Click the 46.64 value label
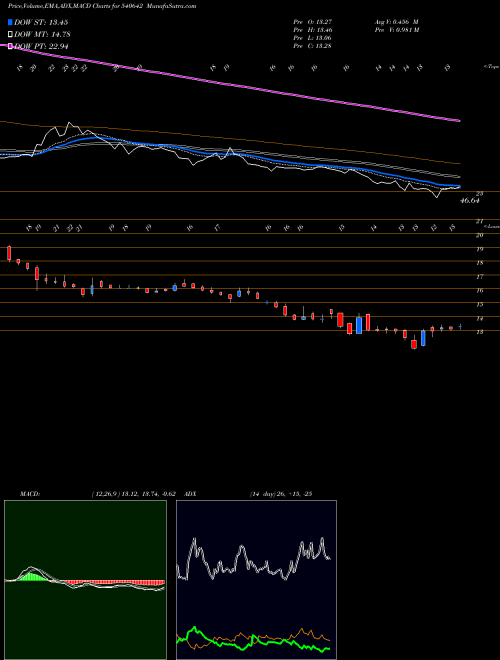Viewport: 500px width, 660px height. [x=470, y=201]
